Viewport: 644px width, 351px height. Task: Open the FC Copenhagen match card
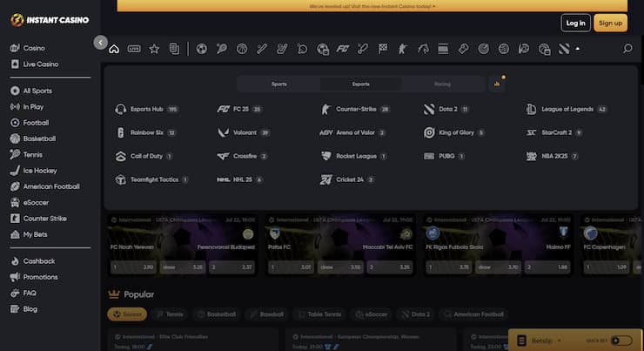[612, 245]
